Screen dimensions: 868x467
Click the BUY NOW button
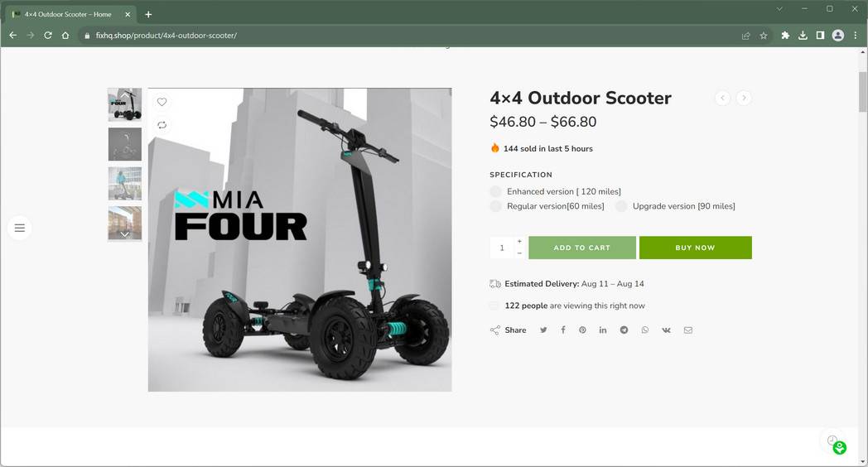(x=695, y=248)
